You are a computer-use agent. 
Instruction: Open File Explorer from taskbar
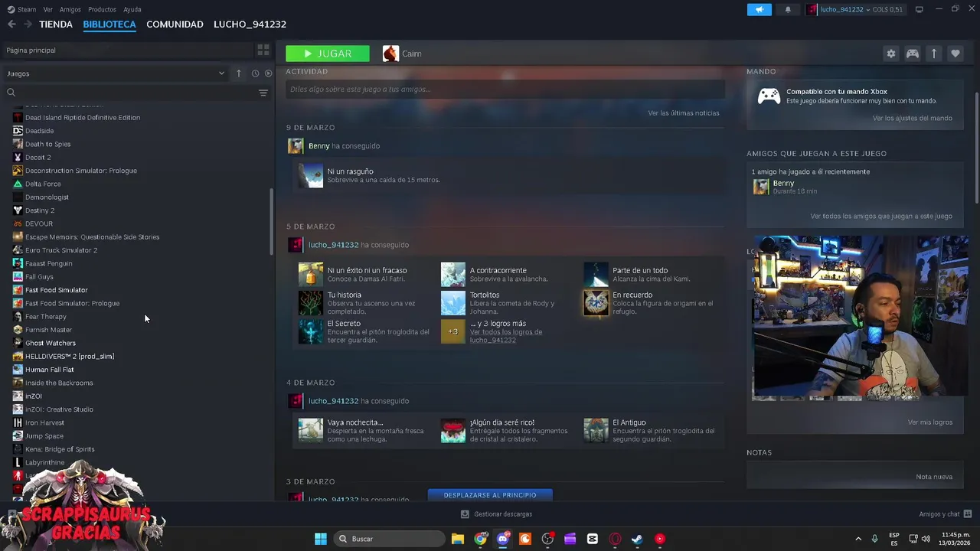click(x=457, y=539)
